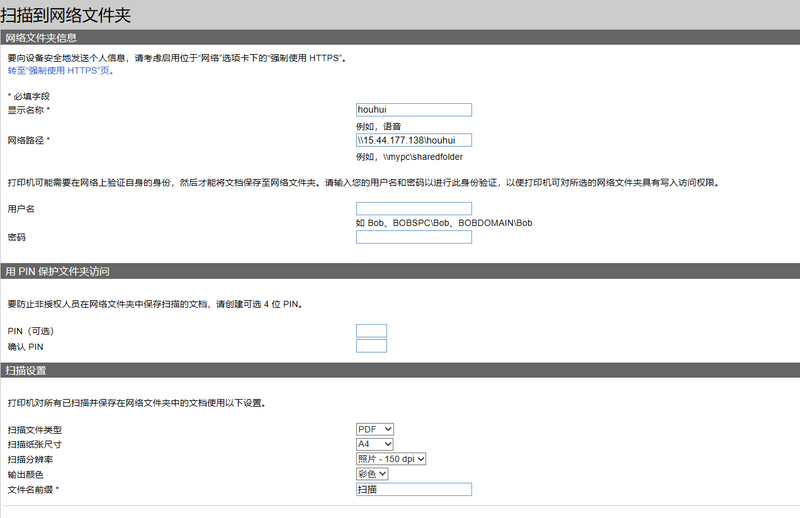This screenshot has height=518, width=800.
Task: Expand the 扫描分辨率 照片 - 150 dpi dropdown
Action: pos(391,459)
